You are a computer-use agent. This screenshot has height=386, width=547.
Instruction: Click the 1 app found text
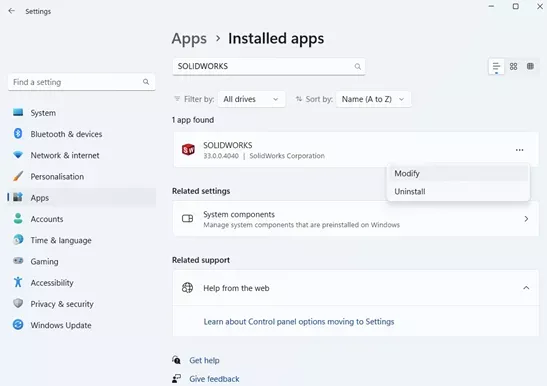[193, 120]
